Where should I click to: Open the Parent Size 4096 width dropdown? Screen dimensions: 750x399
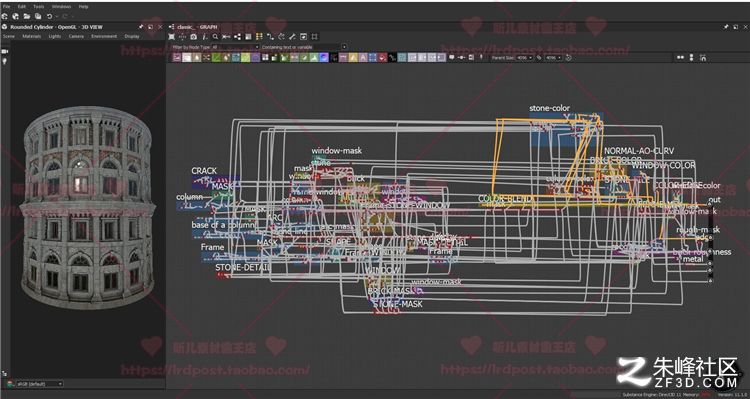[524, 58]
